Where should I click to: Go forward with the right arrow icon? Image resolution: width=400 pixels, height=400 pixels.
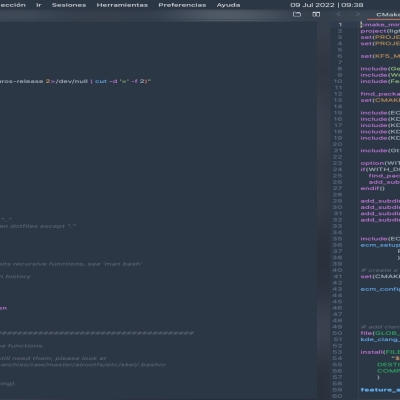point(358,14)
